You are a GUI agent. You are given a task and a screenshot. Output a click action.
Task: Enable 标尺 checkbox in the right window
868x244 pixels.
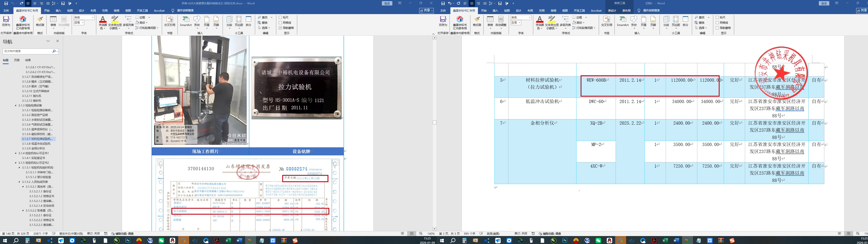[x=717, y=17]
